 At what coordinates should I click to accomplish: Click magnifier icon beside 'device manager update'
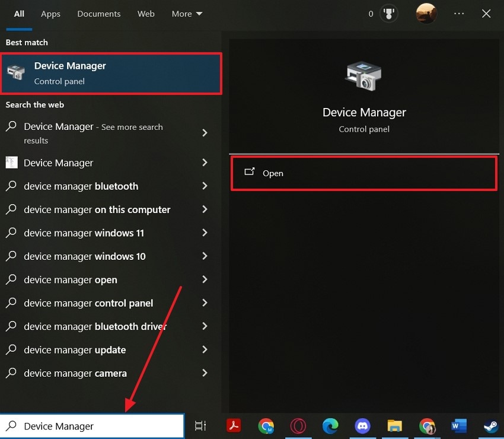tap(11, 349)
